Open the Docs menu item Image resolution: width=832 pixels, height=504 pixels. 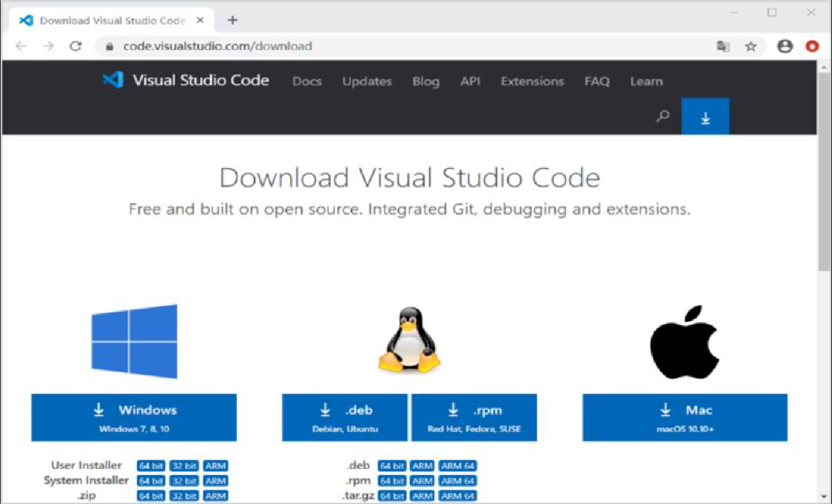307,81
